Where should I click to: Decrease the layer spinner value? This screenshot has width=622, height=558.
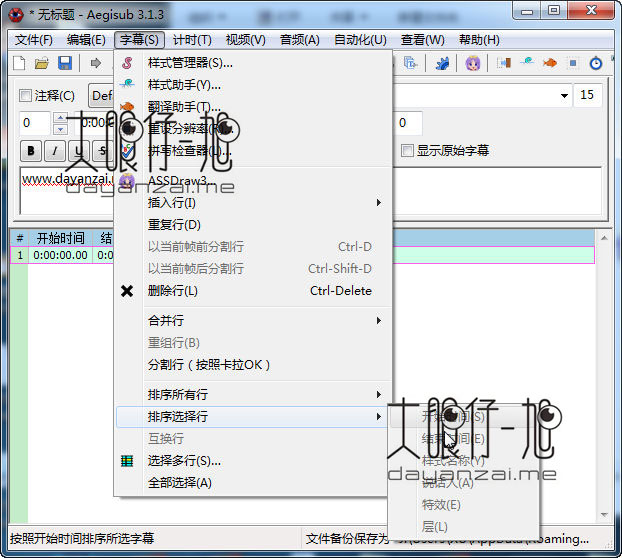tap(60, 129)
